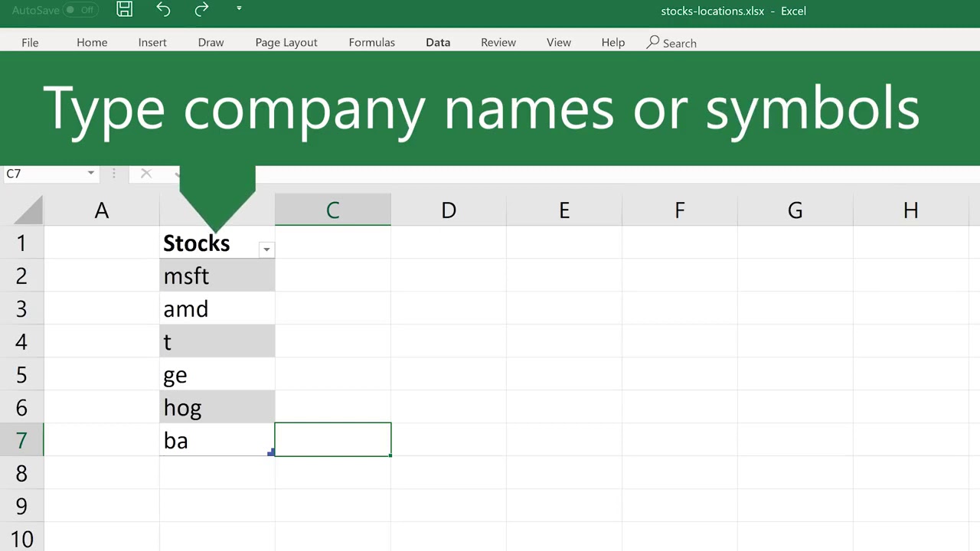Viewport: 980px width, 551px height.
Task: Click the Name Box showing C7
Action: coord(44,174)
